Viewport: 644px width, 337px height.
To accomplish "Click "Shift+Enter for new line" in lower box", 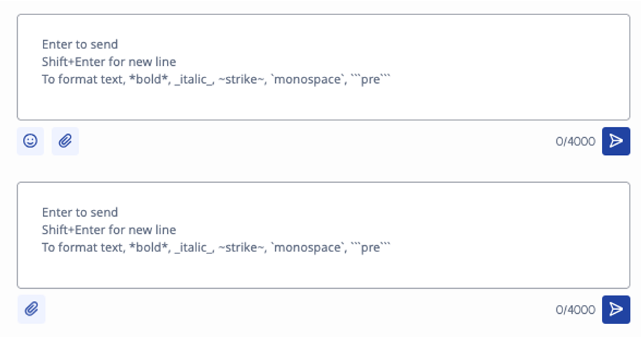I will point(109,230).
